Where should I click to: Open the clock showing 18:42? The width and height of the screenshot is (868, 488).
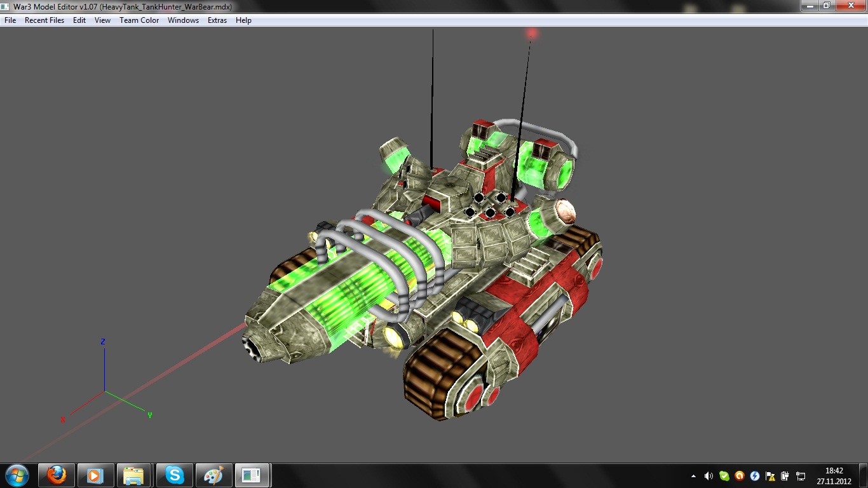click(834, 476)
